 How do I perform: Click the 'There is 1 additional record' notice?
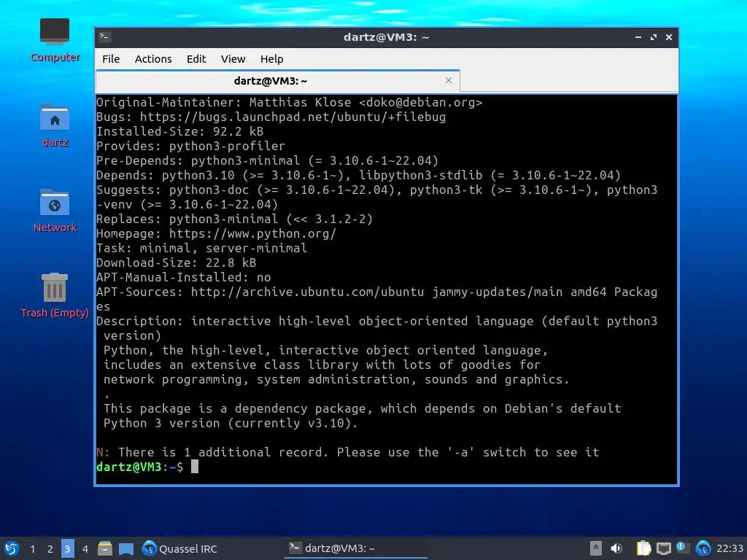click(348, 452)
